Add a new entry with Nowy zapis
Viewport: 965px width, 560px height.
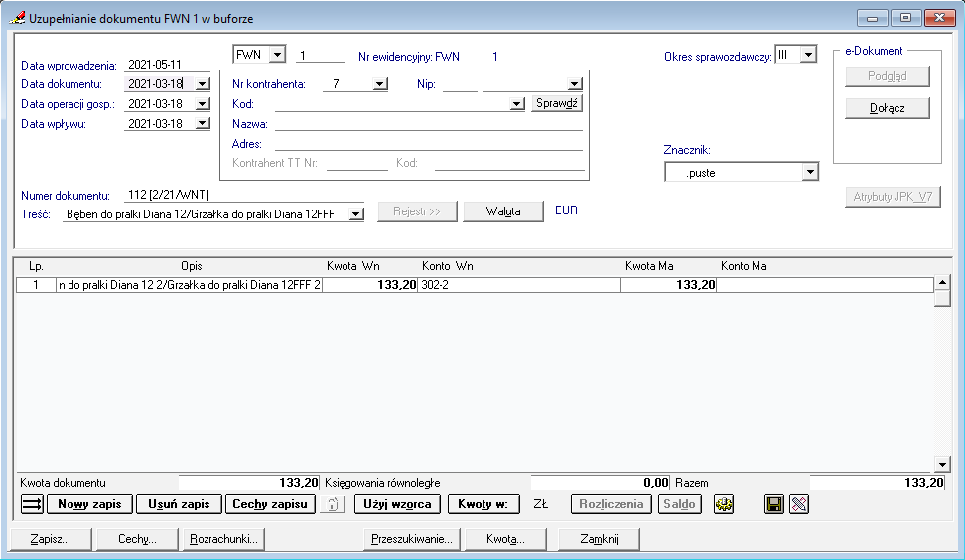coord(89,504)
